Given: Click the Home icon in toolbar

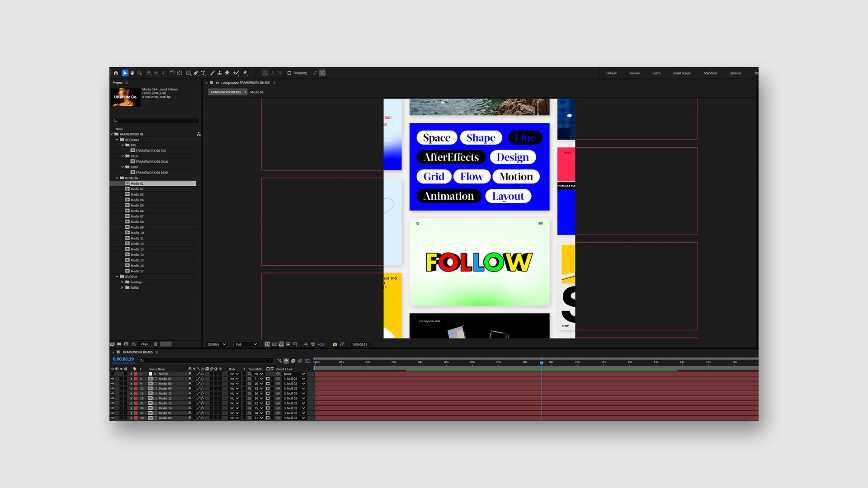Looking at the screenshot, I should point(116,73).
